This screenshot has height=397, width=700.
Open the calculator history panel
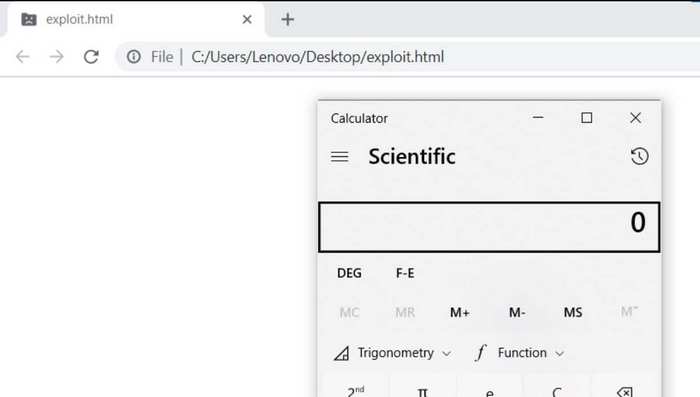click(639, 156)
